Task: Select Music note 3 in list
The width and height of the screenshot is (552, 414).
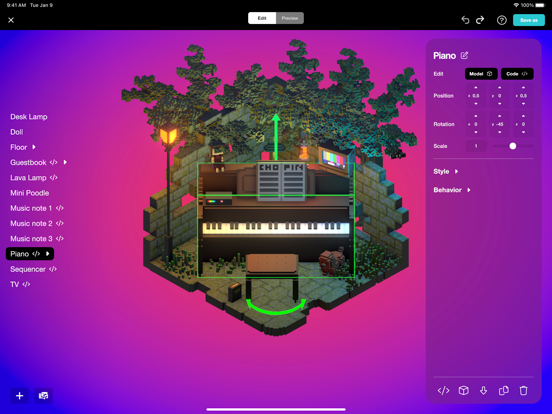Action: (31, 239)
